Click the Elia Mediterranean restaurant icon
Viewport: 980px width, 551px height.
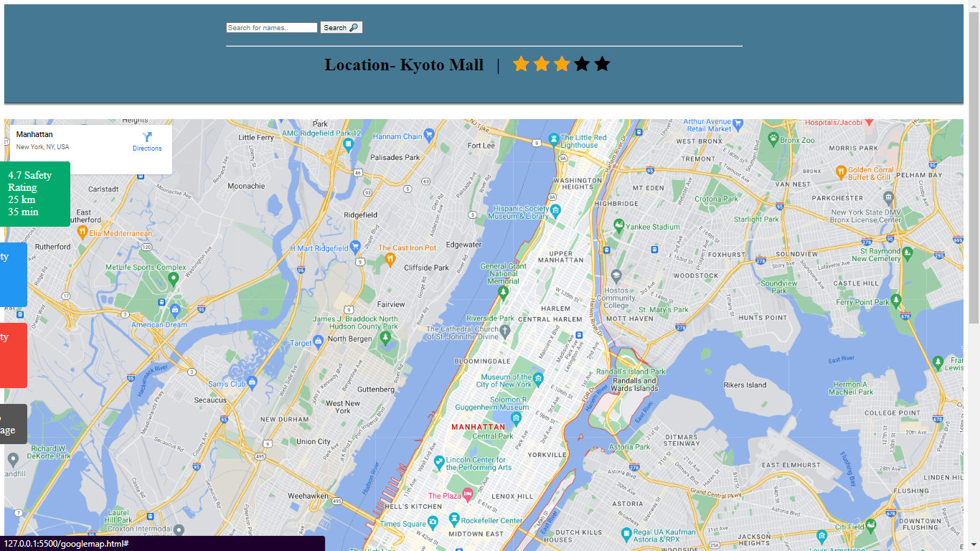(x=83, y=231)
